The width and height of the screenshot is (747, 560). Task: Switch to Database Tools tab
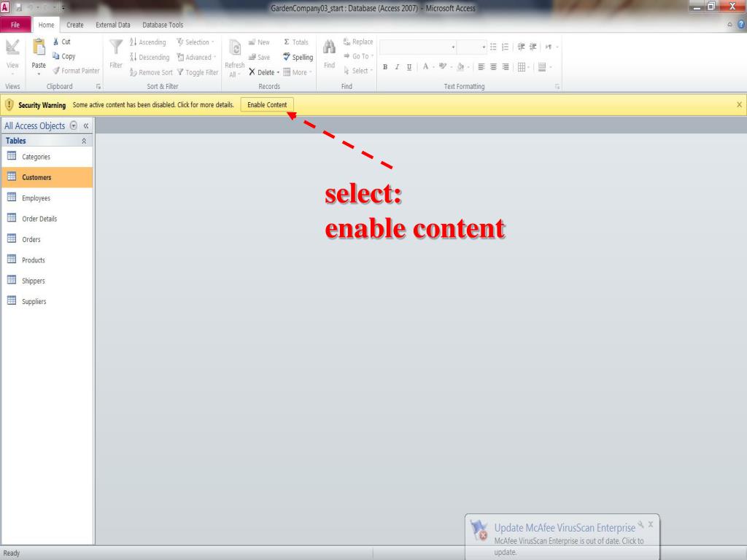(163, 25)
